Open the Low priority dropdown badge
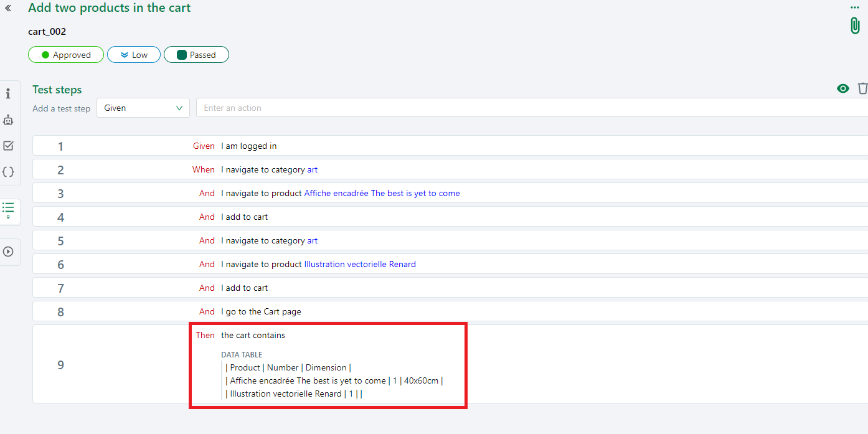Viewport: 868px width, 434px height. click(x=133, y=54)
